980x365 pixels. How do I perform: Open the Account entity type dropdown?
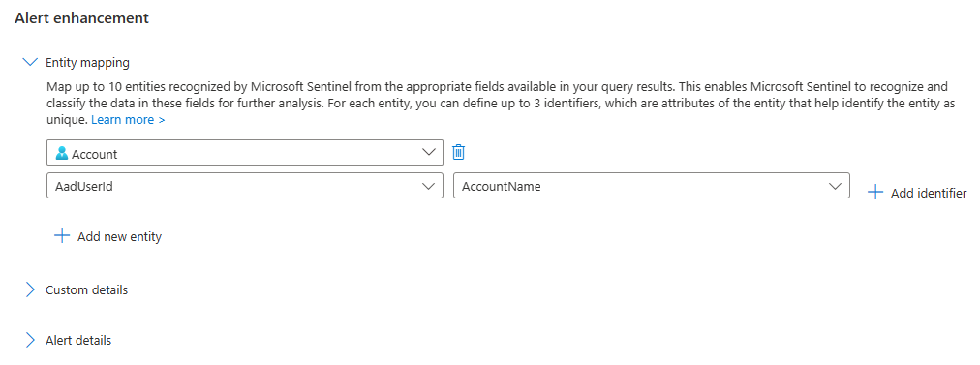pos(245,153)
